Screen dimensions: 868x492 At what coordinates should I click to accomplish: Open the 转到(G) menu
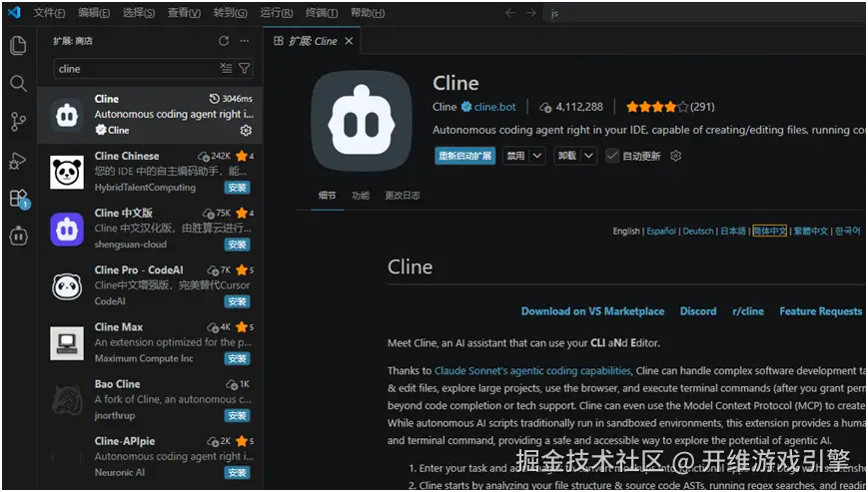231,13
